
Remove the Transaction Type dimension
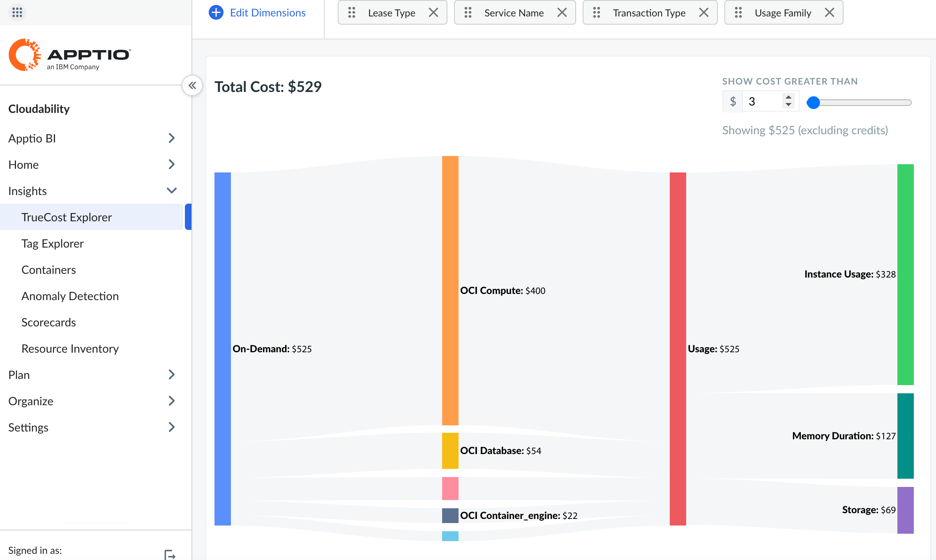point(703,12)
